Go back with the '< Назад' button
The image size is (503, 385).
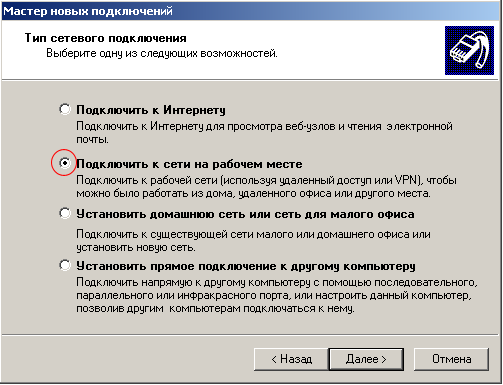(291, 359)
